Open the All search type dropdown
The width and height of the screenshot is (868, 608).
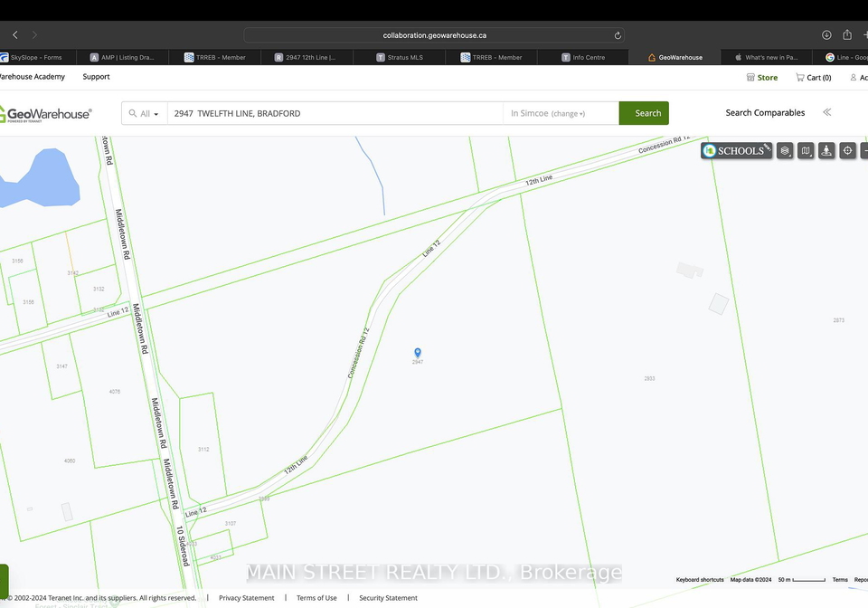coord(145,113)
